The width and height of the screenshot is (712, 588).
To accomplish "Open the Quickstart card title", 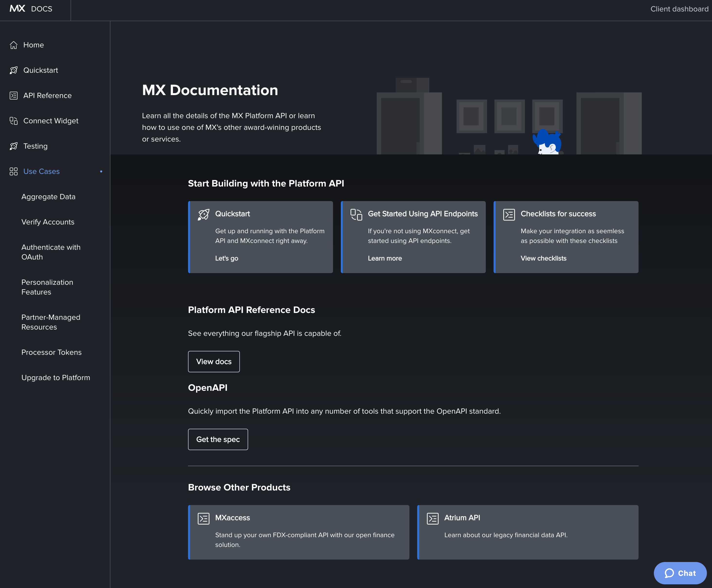I will 232,214.
